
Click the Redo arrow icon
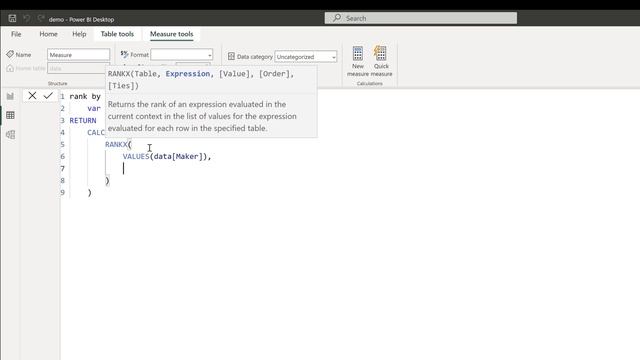pyautogui.click(x=40, y=18)
